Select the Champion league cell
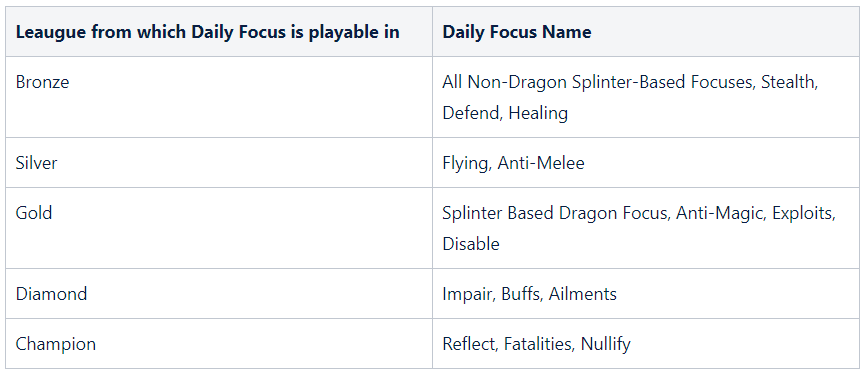The height and width of the screenshot is (373, 865). [x=219, y=343]
